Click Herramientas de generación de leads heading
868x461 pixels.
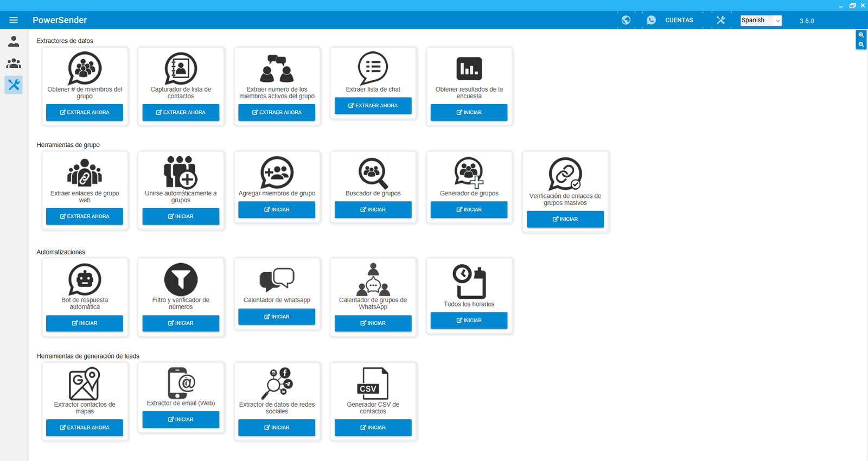click(88, 356)
